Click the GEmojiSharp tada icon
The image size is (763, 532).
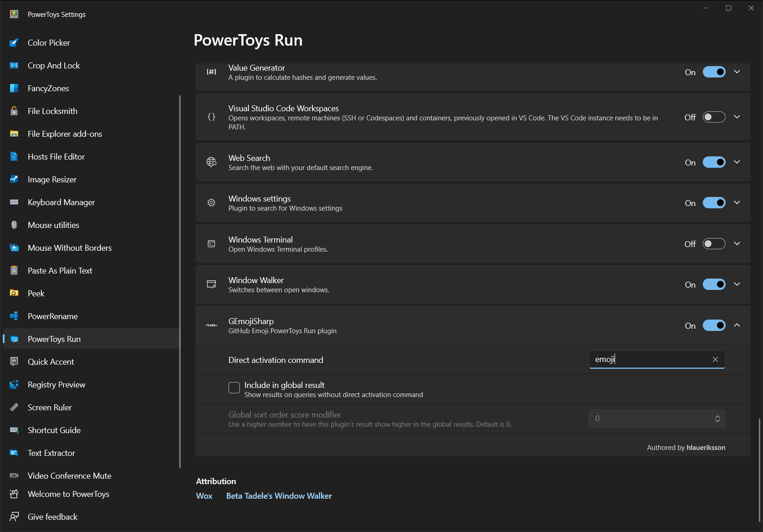(x=211, y=325)
